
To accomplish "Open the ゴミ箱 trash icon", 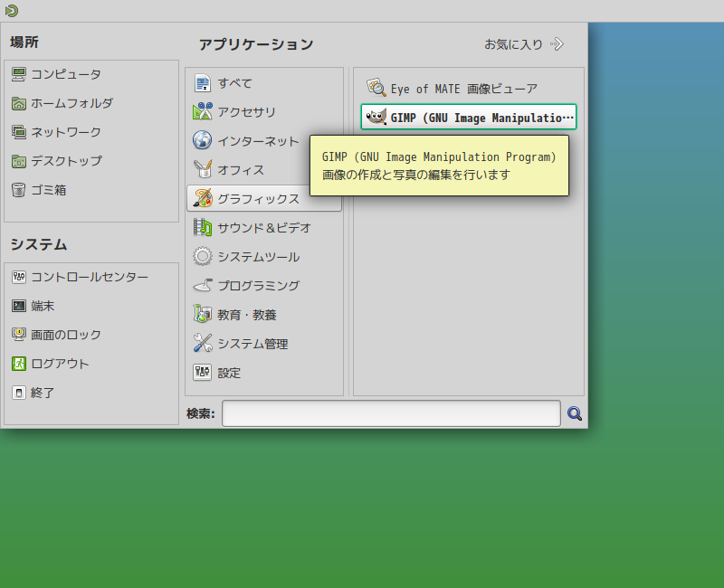I will point(18,190).
